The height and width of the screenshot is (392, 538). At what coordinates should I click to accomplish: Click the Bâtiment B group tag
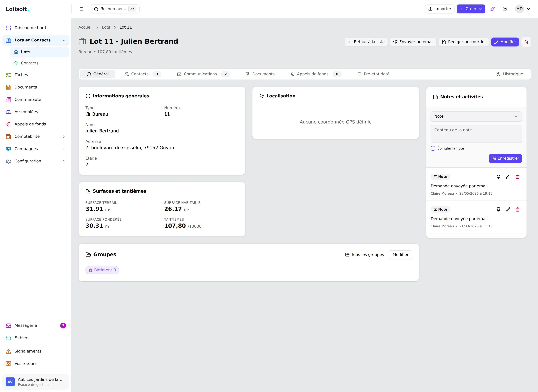click(102, 270)
